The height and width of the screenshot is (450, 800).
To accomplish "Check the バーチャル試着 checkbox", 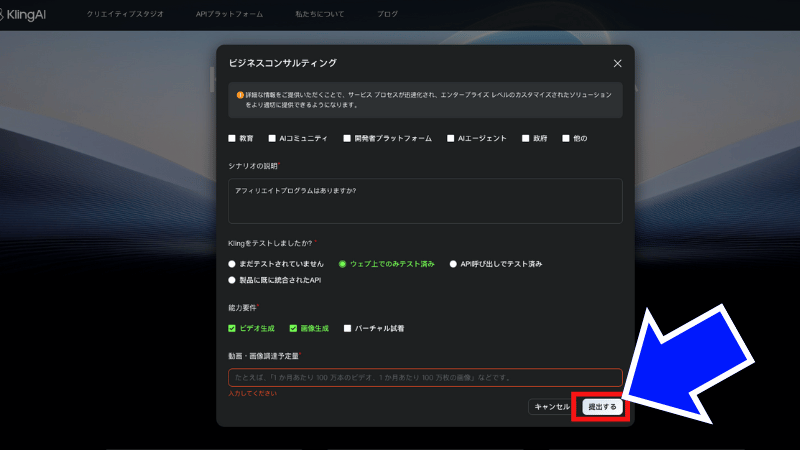I will pos(347,328).
